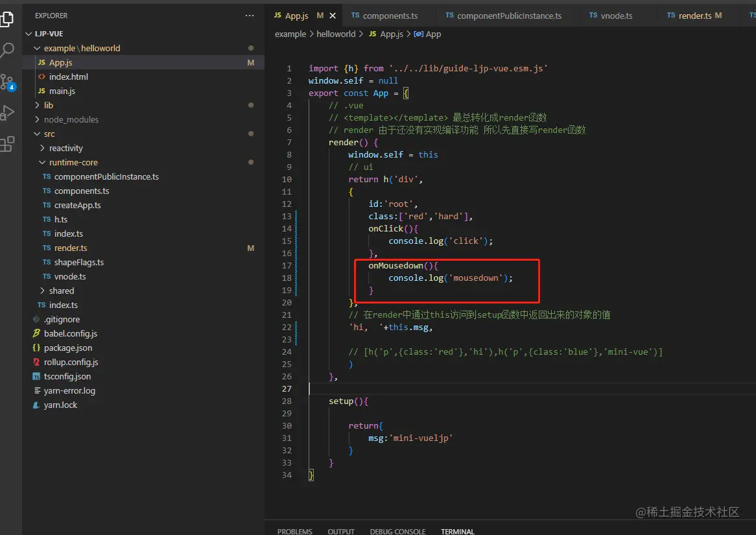756x535 pixels.
Task: Switch to the components.ts tab
Action: [390, 16]
